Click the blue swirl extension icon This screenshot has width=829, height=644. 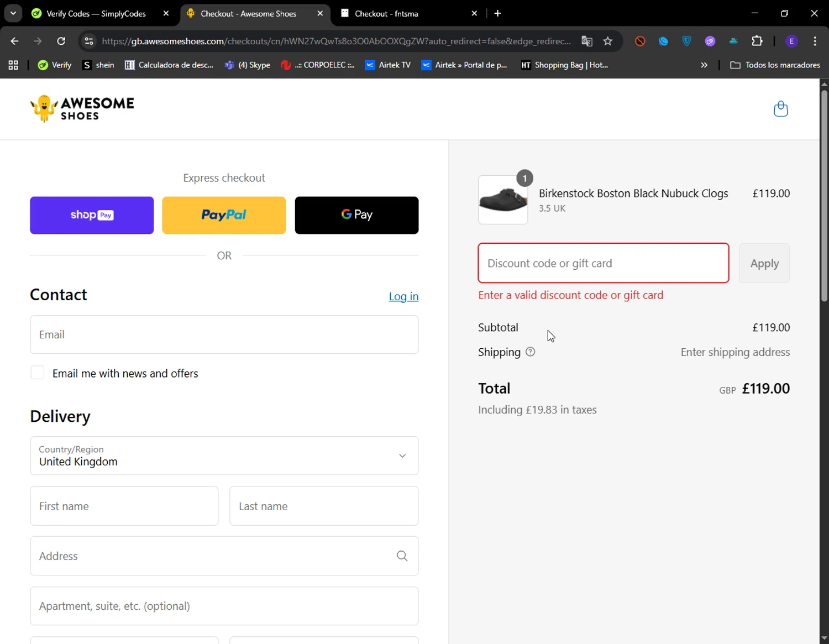click(663, 41)
